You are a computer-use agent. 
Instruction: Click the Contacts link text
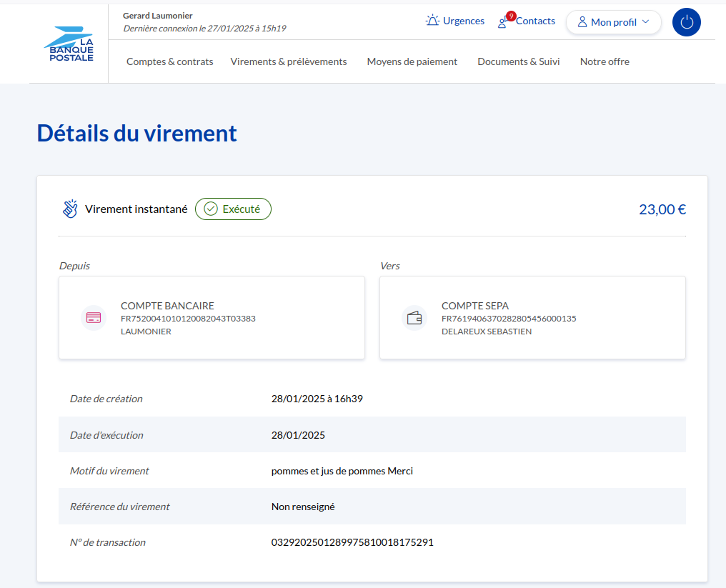(x=535, y=21)
